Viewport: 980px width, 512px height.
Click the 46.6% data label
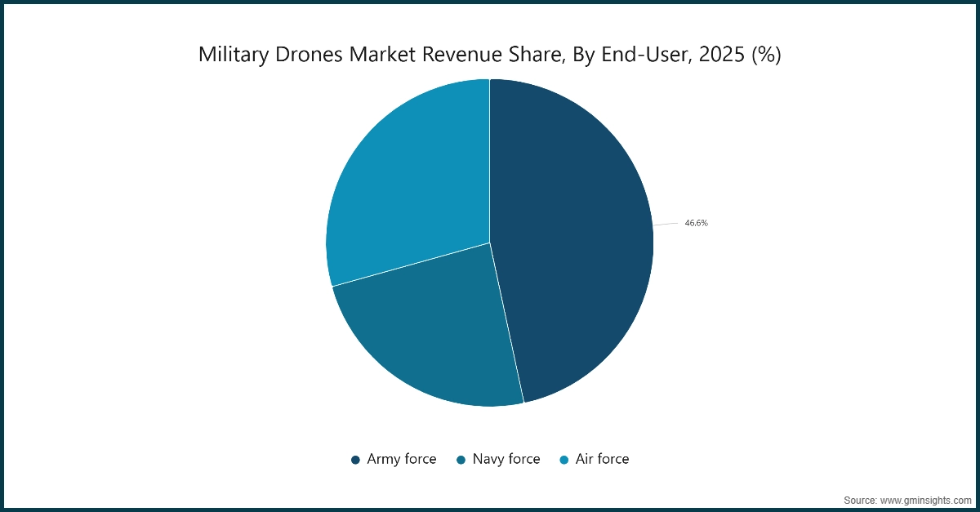696,221
